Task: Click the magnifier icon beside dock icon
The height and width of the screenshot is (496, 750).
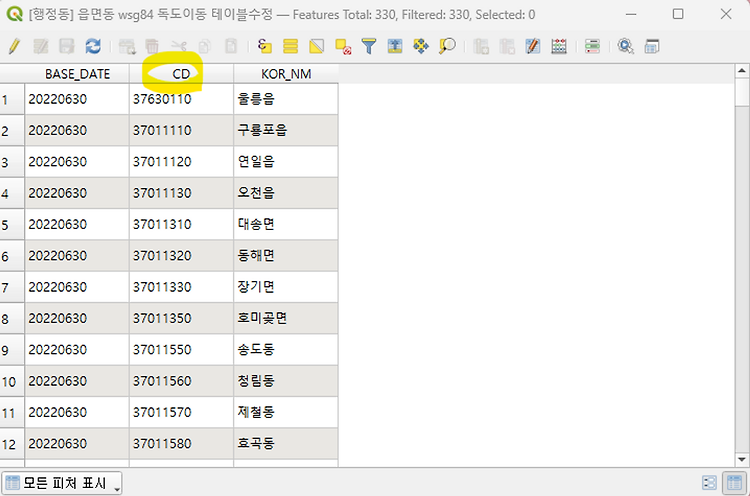Action: coord(626,46)
